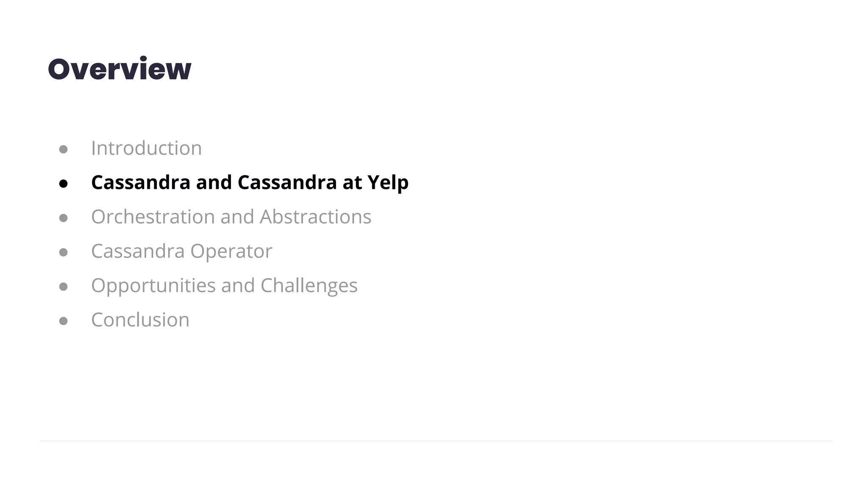The image size is (868, 488).
Task: Select the Orchestration and Abstractions line
Action: coord(231,217)
